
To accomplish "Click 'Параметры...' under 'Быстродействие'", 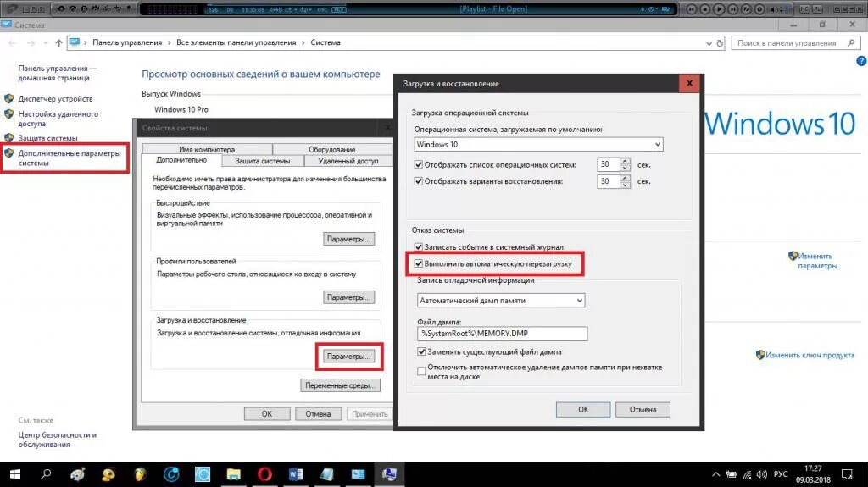I will click(x=348, y=239).
